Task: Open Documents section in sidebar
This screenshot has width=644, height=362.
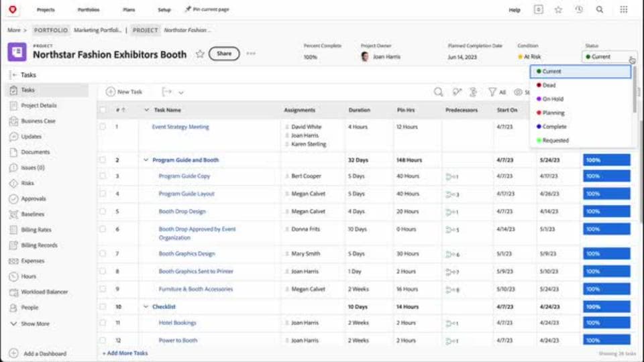Action: tap(35, 152)
